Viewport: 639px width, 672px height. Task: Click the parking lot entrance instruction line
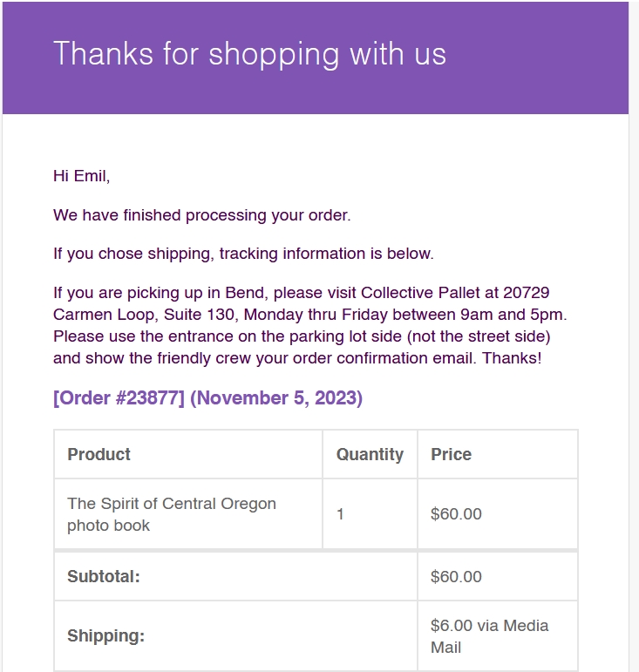coord(302,336)
